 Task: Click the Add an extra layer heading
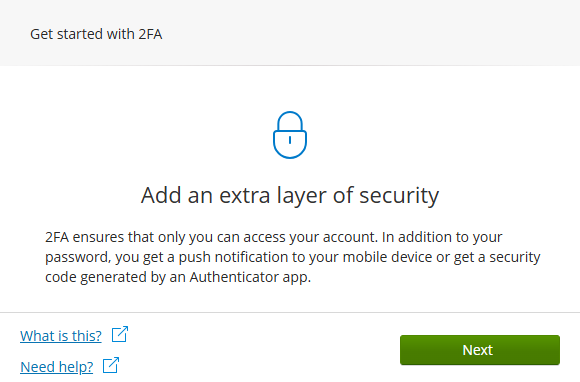[290, 195]
